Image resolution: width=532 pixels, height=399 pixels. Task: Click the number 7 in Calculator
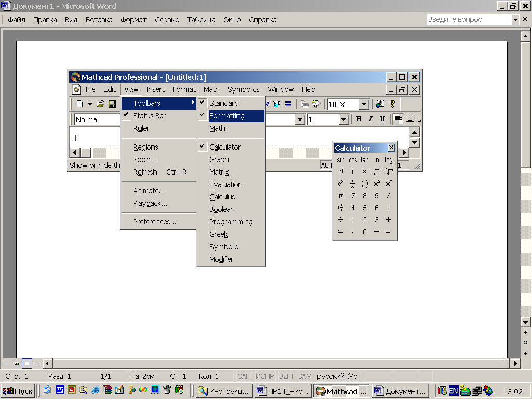click(353, 196)
